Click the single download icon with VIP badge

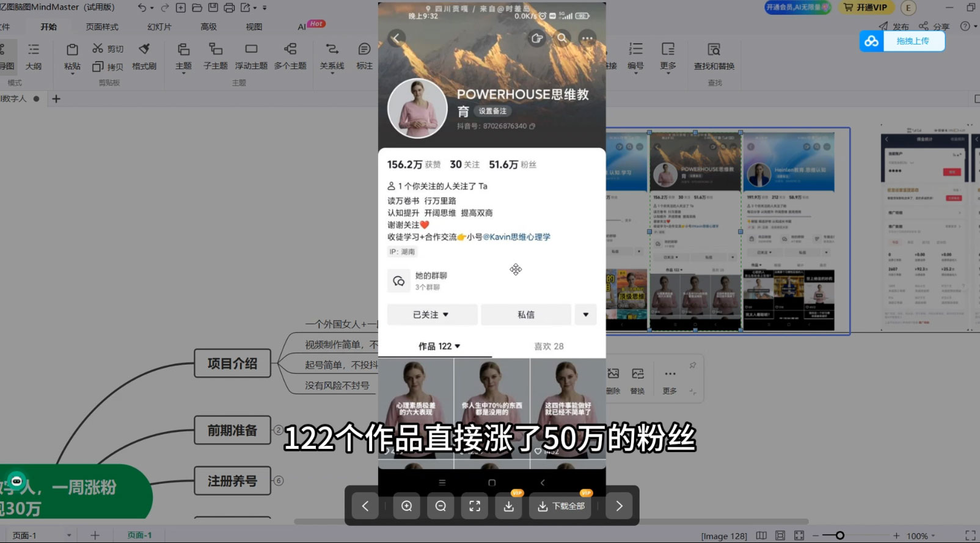click(508, 506)
